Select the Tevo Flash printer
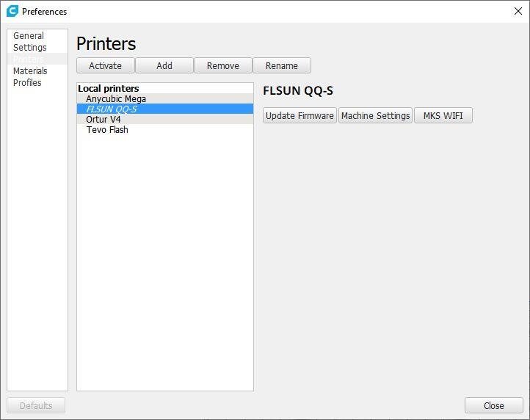Screen dimensions: 530x420 pos(107,130)
